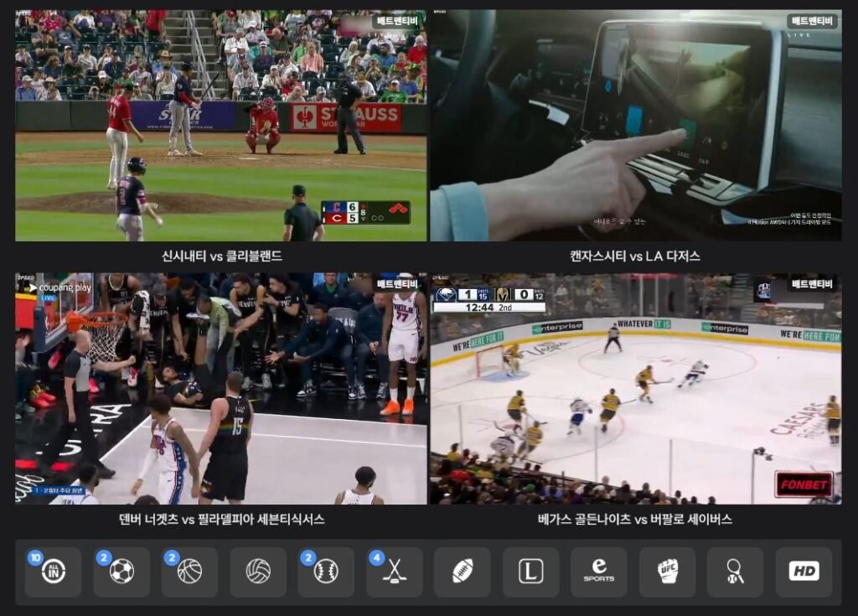
Task: Choose the tennis racket category icon
Action: (x=736, y=572)
